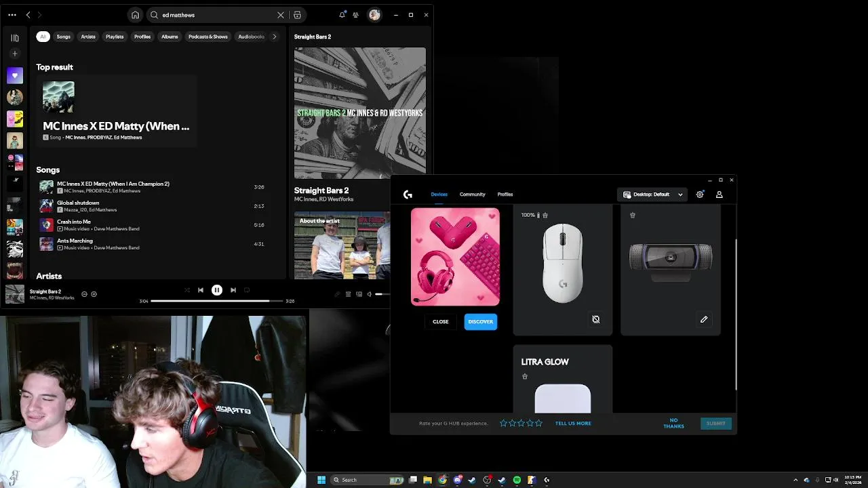The image size is (868, 488).
Task: Filter search results by Podcasts & Shows
Action: pos(208,37)
